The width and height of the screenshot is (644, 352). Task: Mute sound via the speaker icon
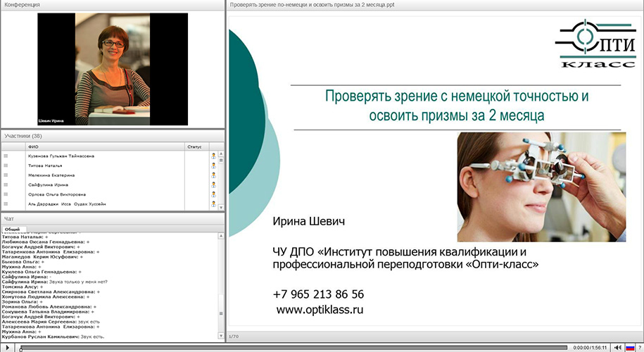coord(617,348)
